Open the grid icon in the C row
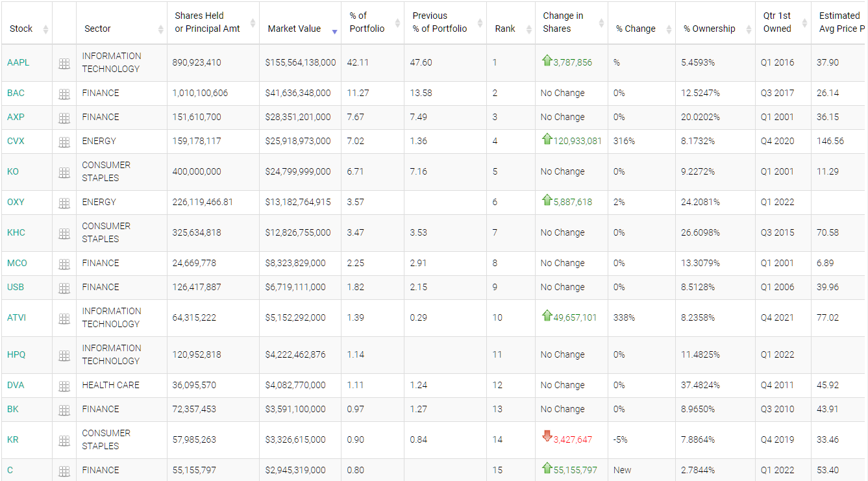 64,471
